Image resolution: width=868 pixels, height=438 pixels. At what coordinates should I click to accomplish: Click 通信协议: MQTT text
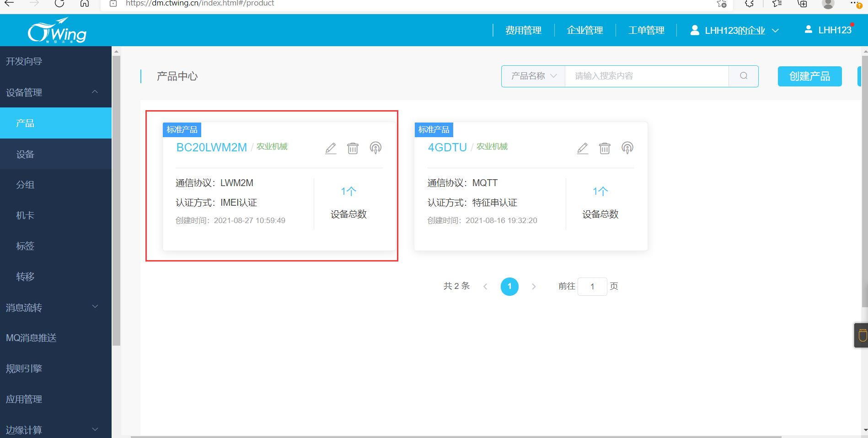tap(462, 183)
